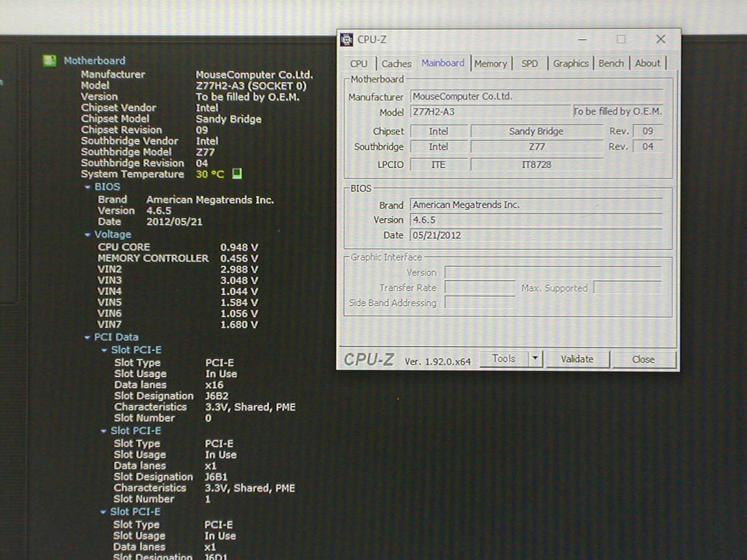Select the Mainboard tab
747x560 pixels.
(443, 63)
